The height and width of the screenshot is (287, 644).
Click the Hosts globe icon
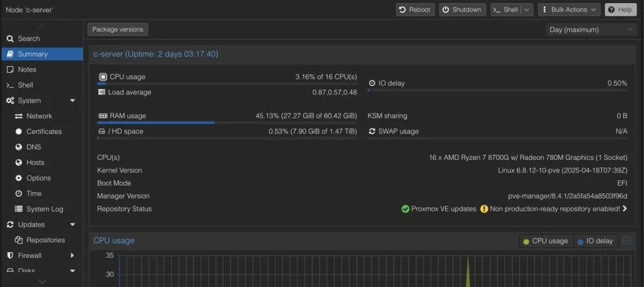click(19, 163)
